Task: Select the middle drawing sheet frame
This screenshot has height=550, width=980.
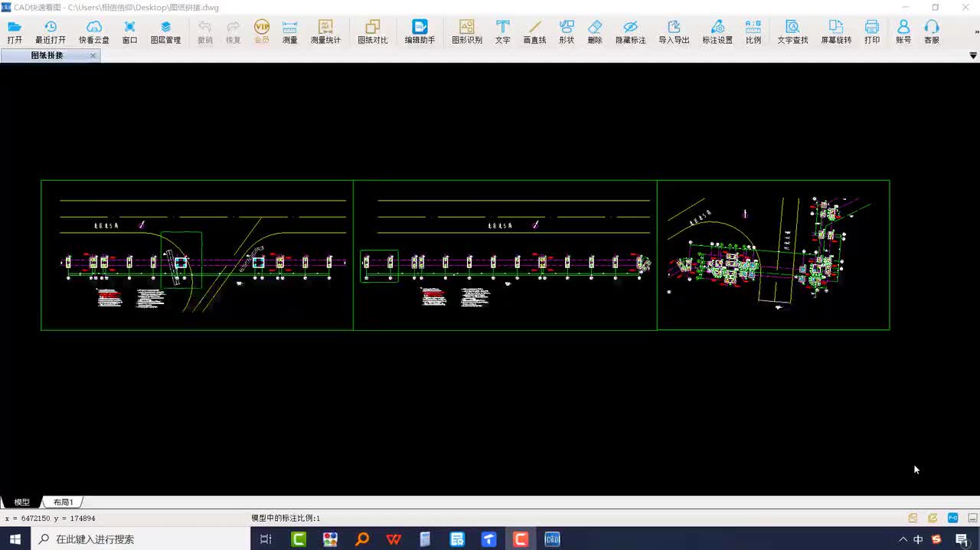Action: (x=505, y=255)
